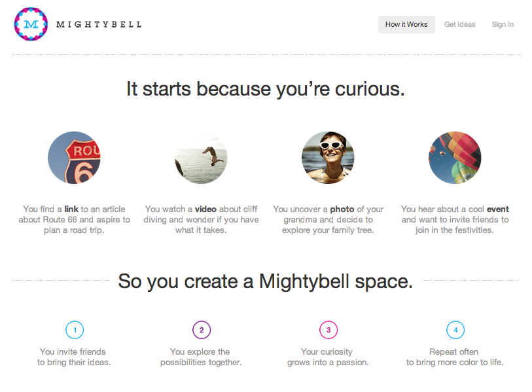
Task: Click the heading So you create a Mightybell space
Action: pyautogui.click(x=265, y=281)
